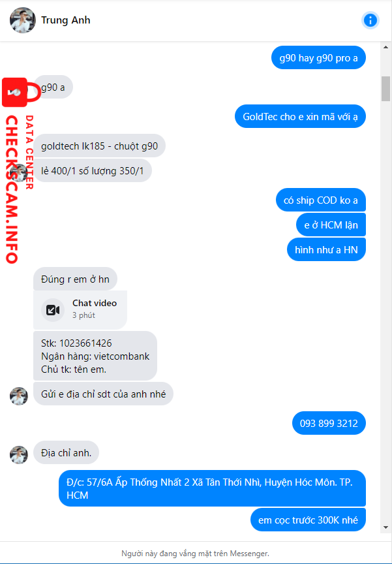Viewport: 392px width, 564px height.
Task: Click the 'Chat video 3 phút' call entry
Action: [80, 309]
